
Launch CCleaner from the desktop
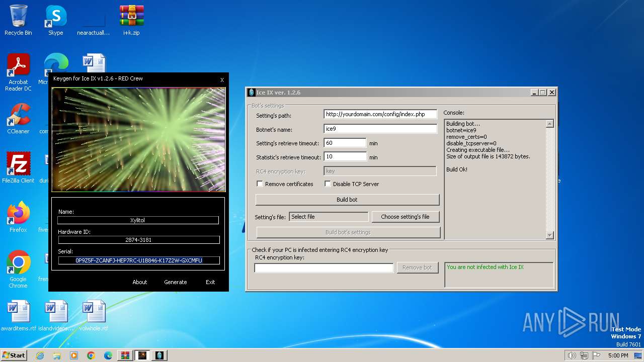coord(18,119)
